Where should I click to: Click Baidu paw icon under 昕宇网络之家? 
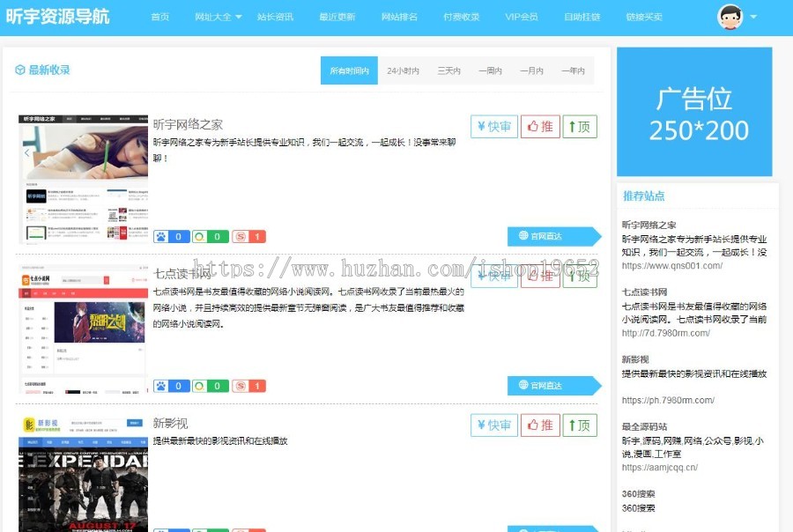[161, 237]
